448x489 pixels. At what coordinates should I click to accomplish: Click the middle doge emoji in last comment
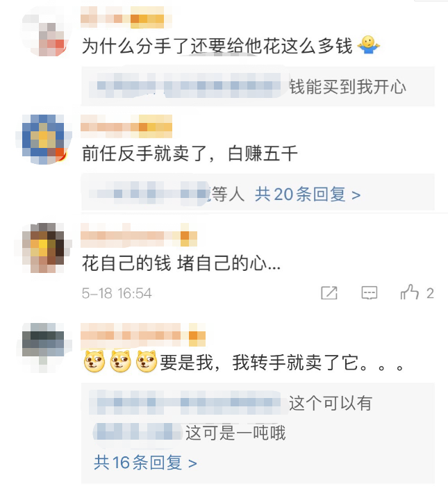pos(120,361)
